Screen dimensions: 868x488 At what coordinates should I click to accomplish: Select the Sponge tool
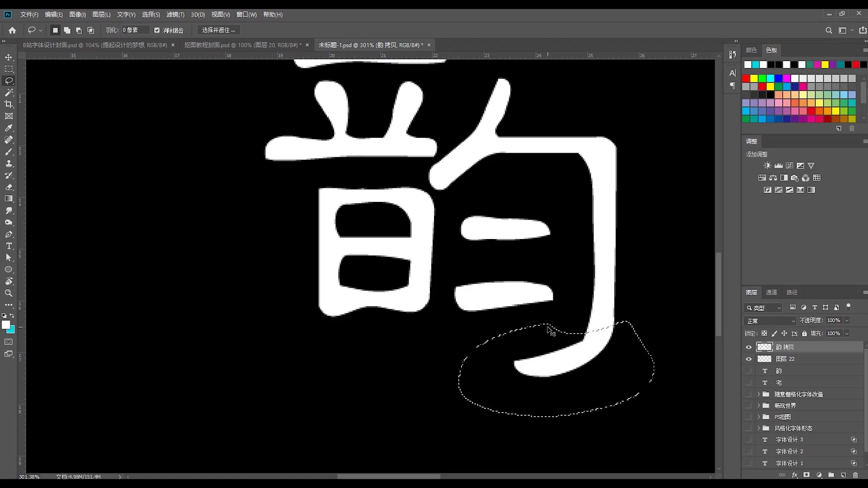point(9,222)
